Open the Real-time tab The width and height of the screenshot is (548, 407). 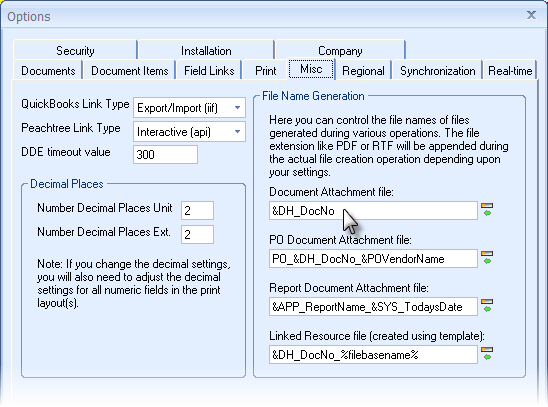pyautogui.click(x=510, y=71)
